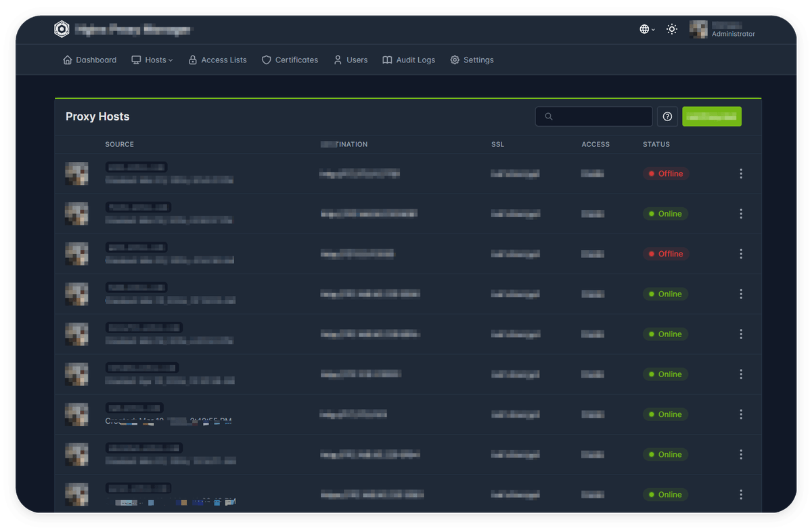Viewport: 812px width, 528px height.
Task: Open Settings from the nav bar
Action: point(472,60)
